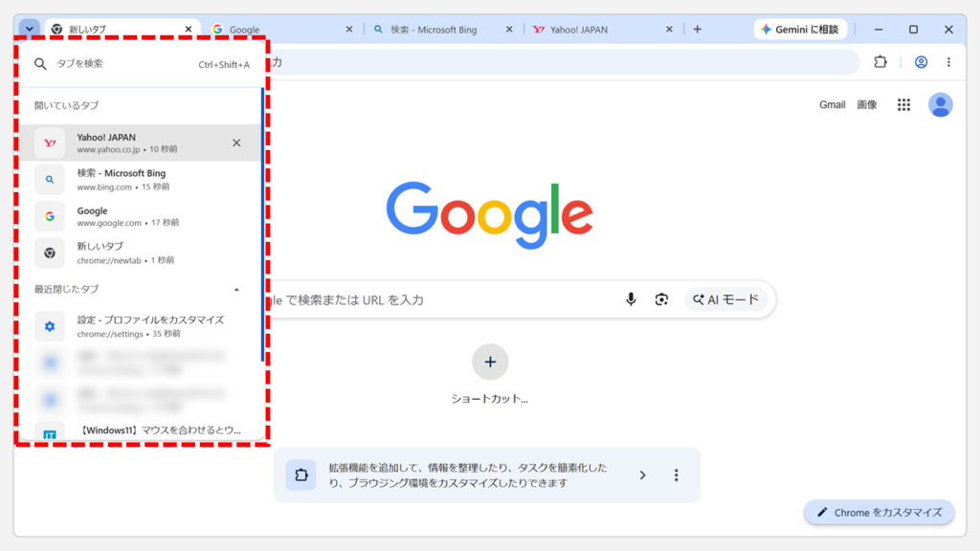Screen dimensions: 980x551
Task: Open the 画像 link
Action: pos(867,104)
